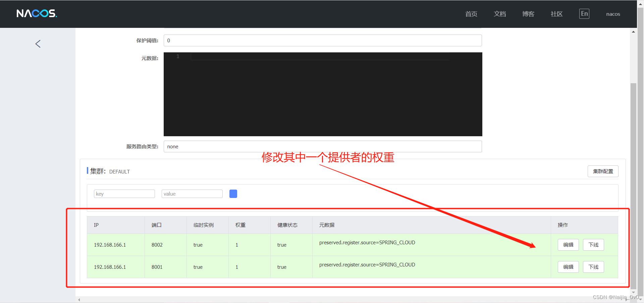Click the blue filter button beside value field
This screenshot has width=644, height=303.
(233, 194)
